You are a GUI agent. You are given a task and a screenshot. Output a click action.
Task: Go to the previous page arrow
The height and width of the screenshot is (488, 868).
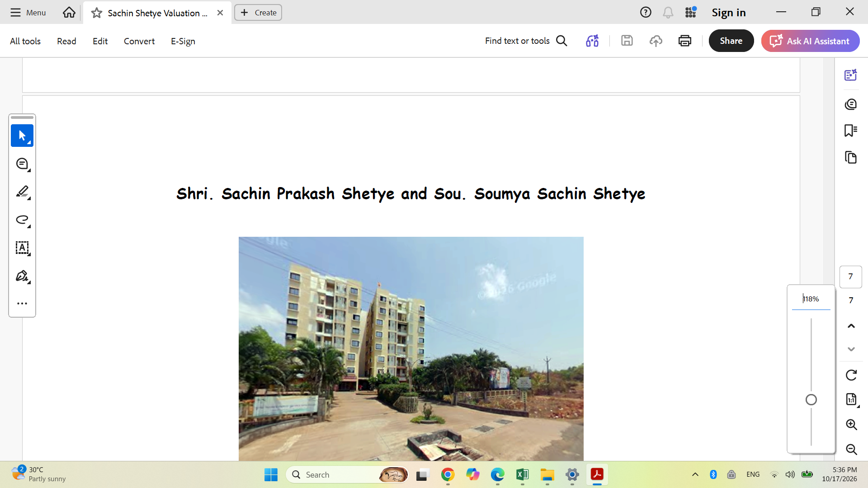pos(851,326)
